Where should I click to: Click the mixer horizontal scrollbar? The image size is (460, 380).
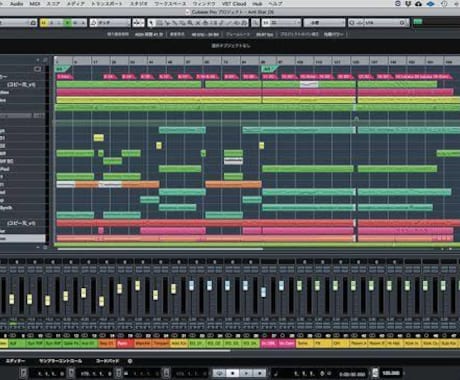click(x=115, y=350)
